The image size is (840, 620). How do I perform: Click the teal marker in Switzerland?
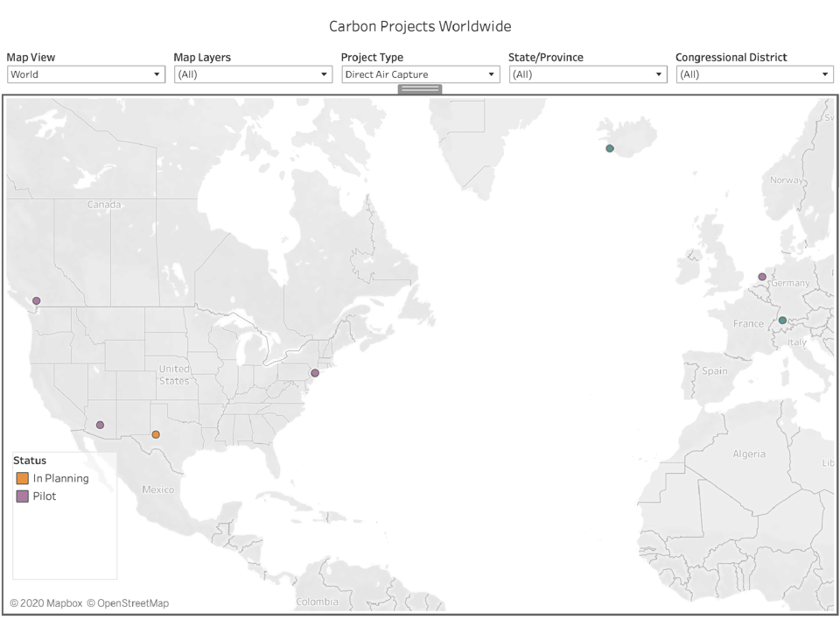click(782, 321)
